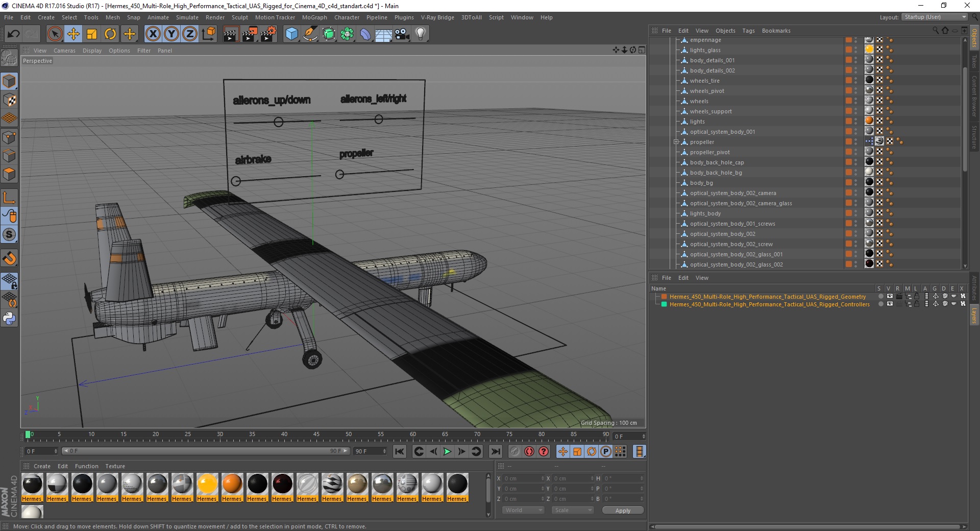980x531 pixels.
Task: Select the Live Selection tool
Action: (x=55, y=34)
